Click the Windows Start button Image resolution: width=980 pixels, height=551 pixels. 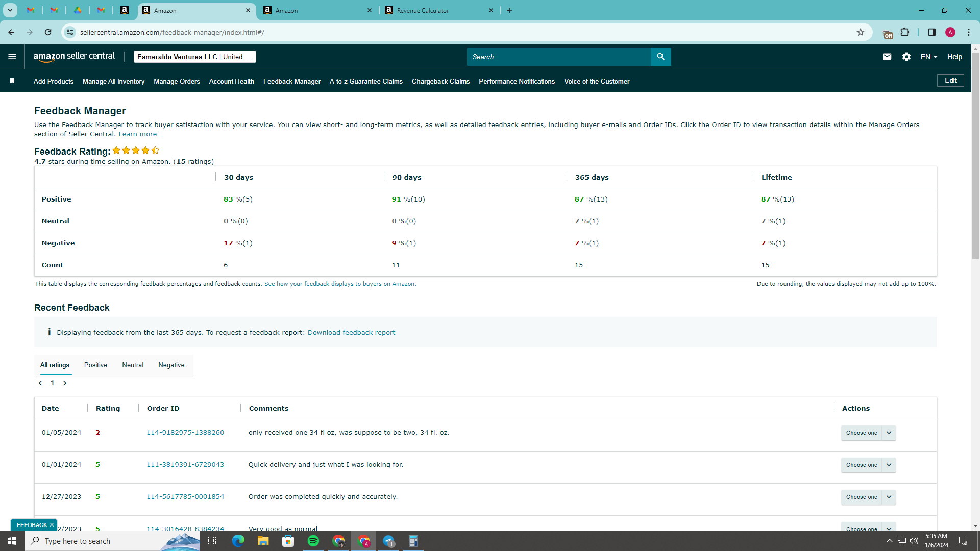click(x=12, y=541)
